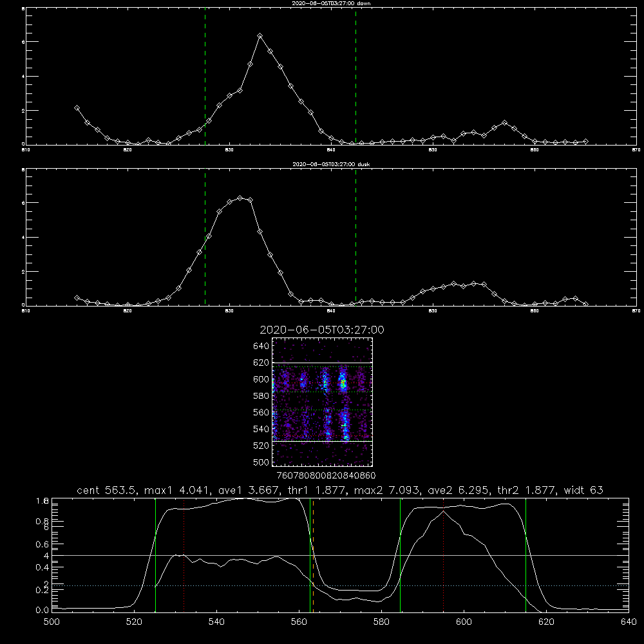Click the x-axis tick labels under spectral image

(326, 475)
